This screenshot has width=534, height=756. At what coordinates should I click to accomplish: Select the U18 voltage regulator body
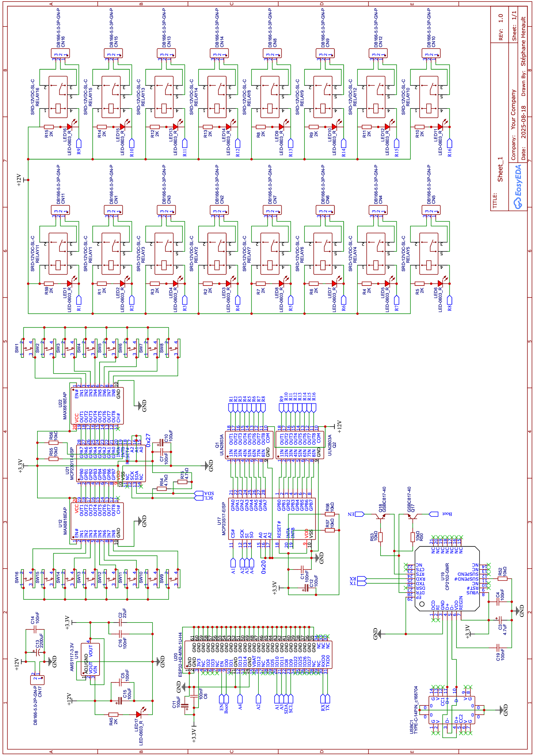[90, 659]
